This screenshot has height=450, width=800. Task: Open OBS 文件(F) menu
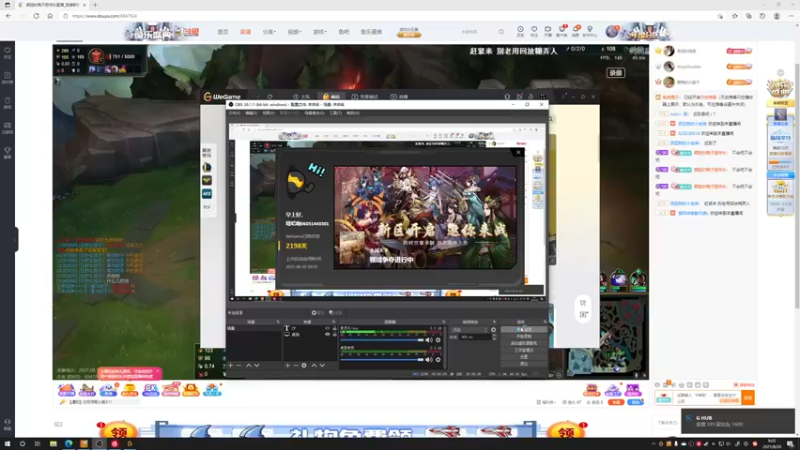click(x=234, y=113)
